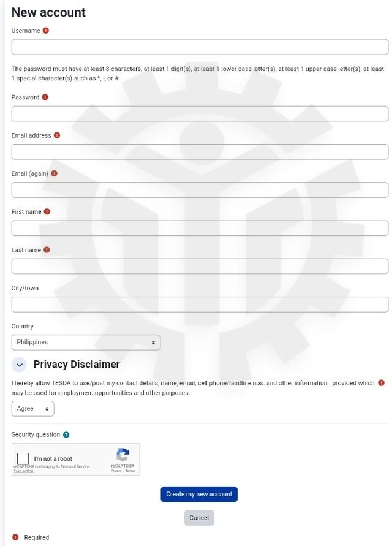Image resolution: width=392 pixels, height=546 pixels.
Task: Click inside the City/town field
Action: pyautogui.click(x=198, y=303)
